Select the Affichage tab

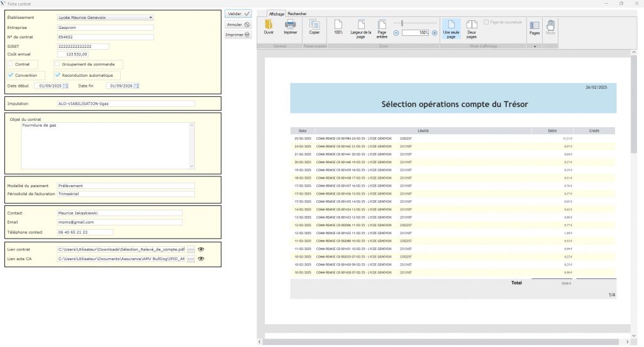(276, 13)
